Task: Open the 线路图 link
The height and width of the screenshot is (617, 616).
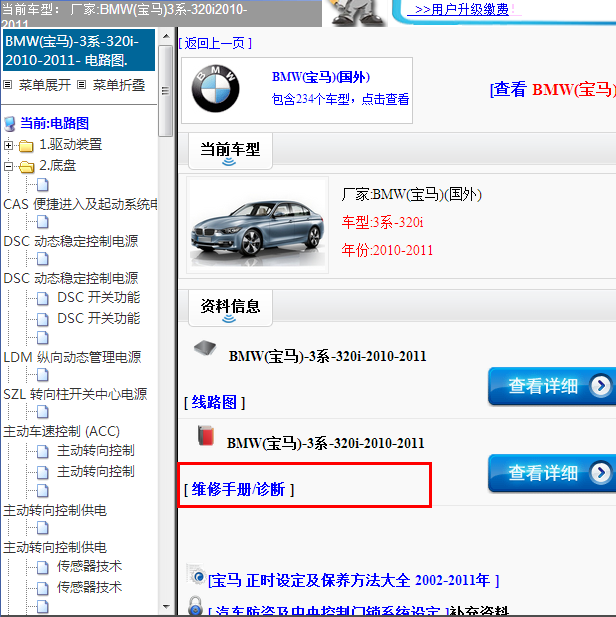Action: coord(214,402)
